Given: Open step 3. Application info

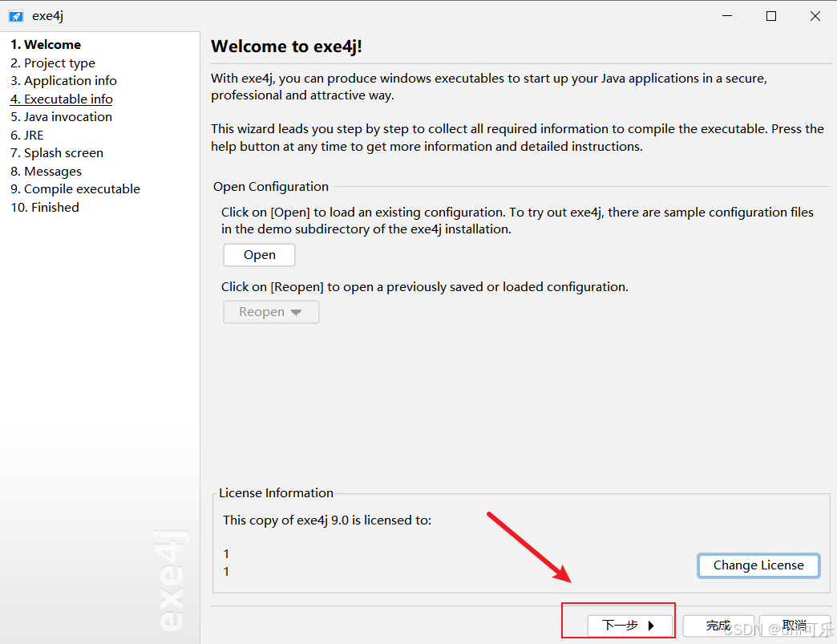Looking at the screenshot, I should pos(63,81).
